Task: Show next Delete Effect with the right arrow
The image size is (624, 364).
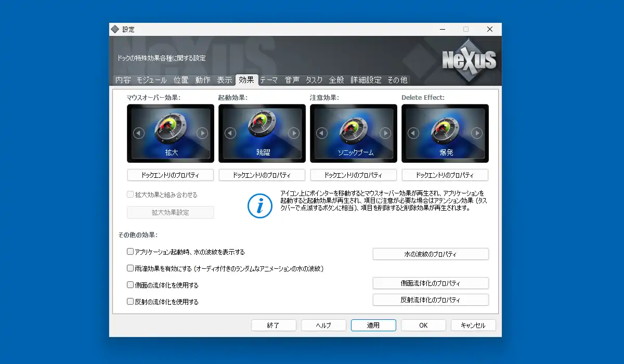Action: 477,133
